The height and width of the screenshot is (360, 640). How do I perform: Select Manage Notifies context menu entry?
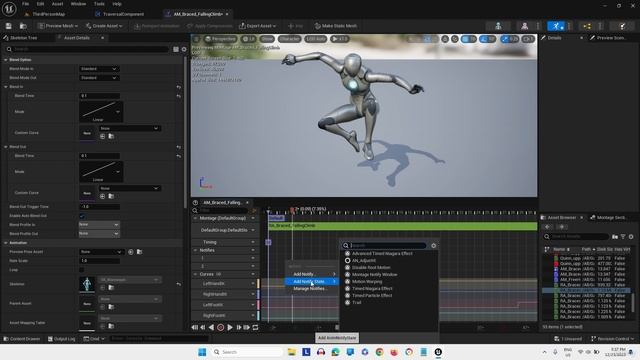point(312,289)
